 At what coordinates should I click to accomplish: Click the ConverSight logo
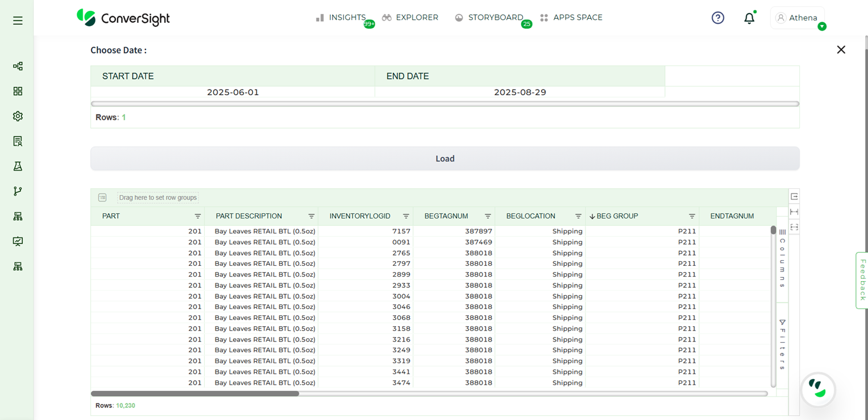tap(123, 18)
